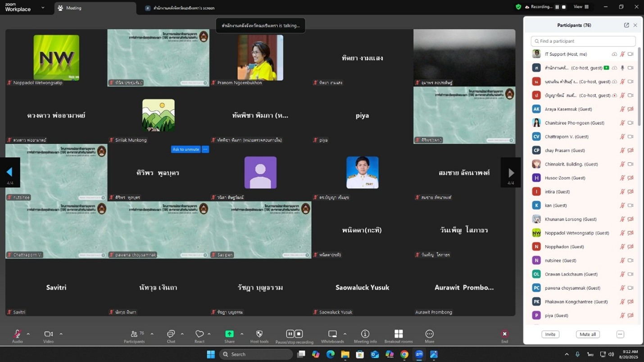Expand the Audio options caret
The width and height of the screenshot is (644, 362).
(x=28, y=334)
